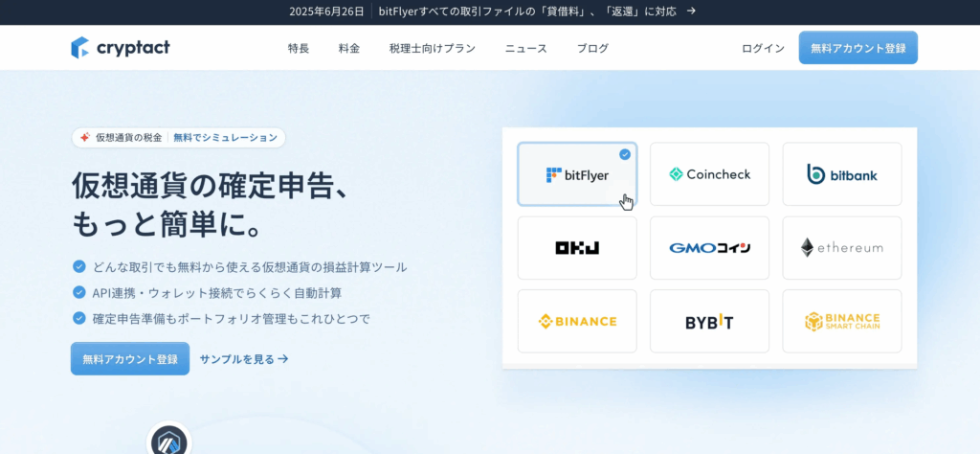
Task: Go to 税理士向けプラン
Action: tap(432, 48)
